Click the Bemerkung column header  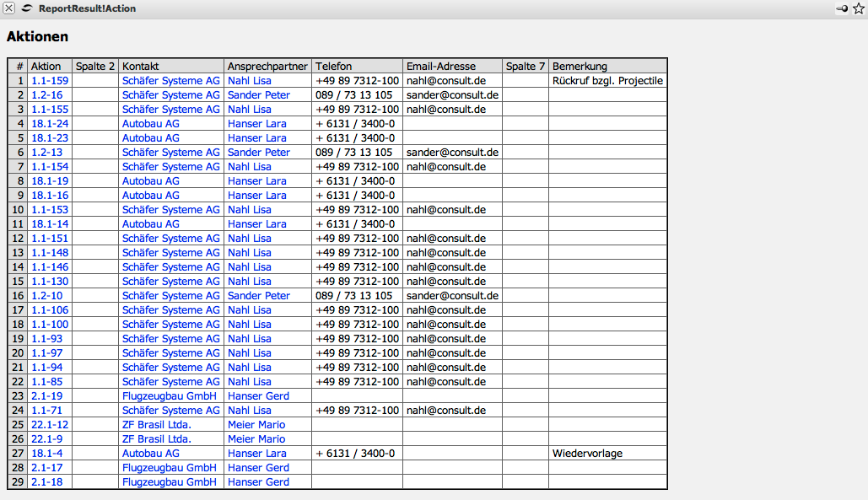[580, 67]
